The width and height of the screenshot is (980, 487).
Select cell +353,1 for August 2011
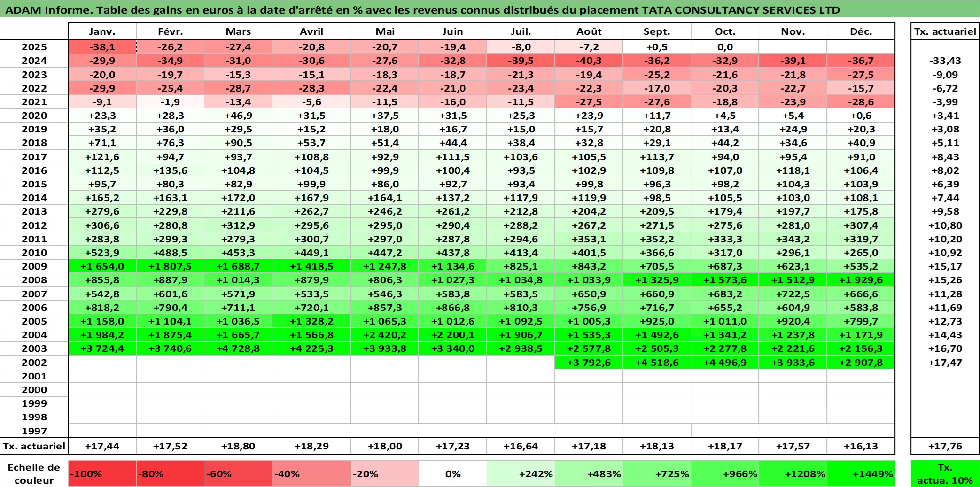pos(589,239)
